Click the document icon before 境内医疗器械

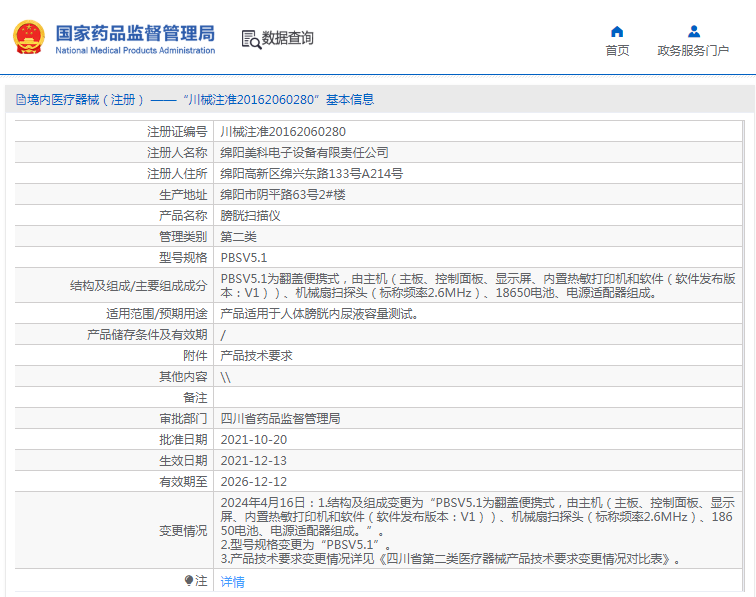coord(21,100)
